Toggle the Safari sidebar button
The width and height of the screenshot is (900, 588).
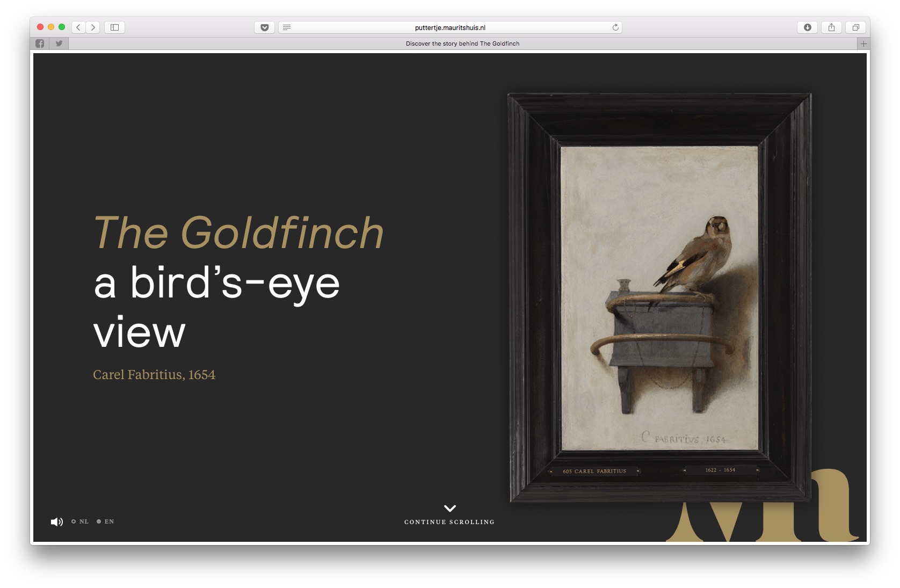[x=114, y=27]
